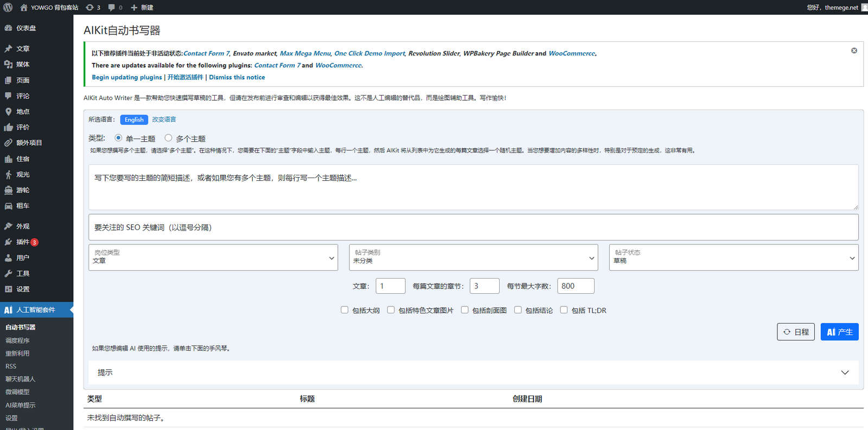Click the AI 产生 button
868x430 pixels.
coord(839,332)
